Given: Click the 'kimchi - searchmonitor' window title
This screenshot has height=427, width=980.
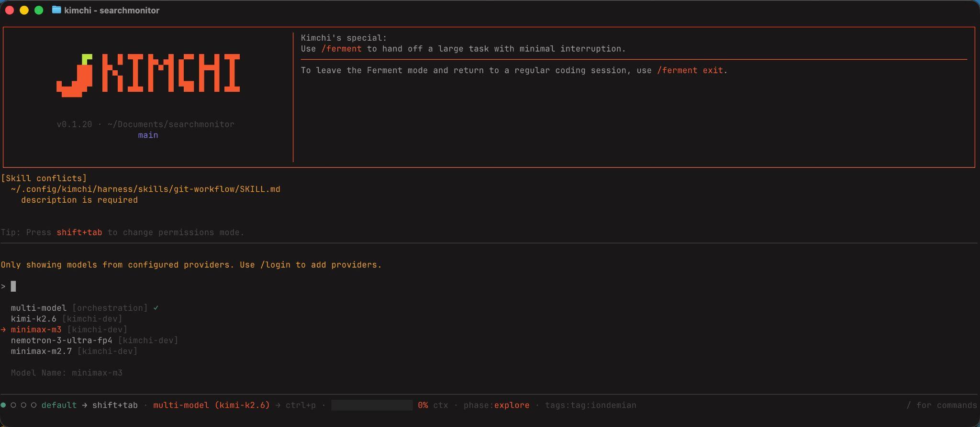Looking at the screenshot, I should (111, 11).
